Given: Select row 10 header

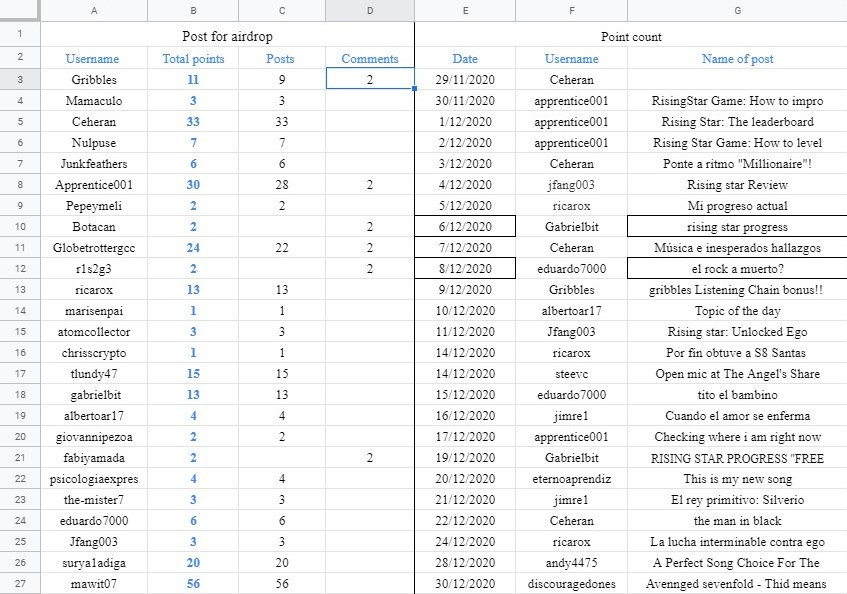Looking at the screenshot, I should 20,227.
